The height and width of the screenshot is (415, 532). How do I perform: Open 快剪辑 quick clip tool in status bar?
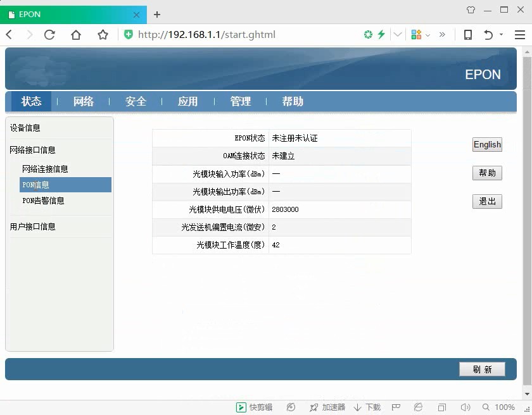pyautogui.click(x=255, y=407)
